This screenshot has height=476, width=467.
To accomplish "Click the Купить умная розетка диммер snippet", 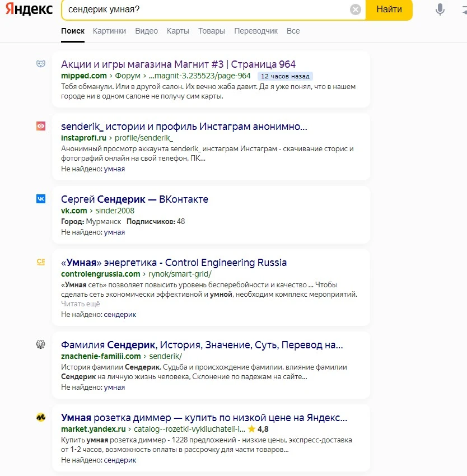I will (207, 445).
